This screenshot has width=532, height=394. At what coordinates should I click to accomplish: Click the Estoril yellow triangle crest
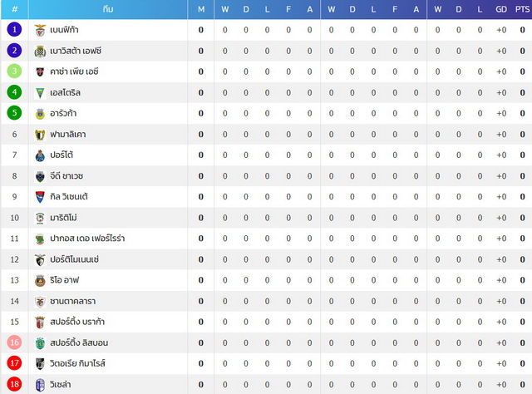click(x=40, y=92)
